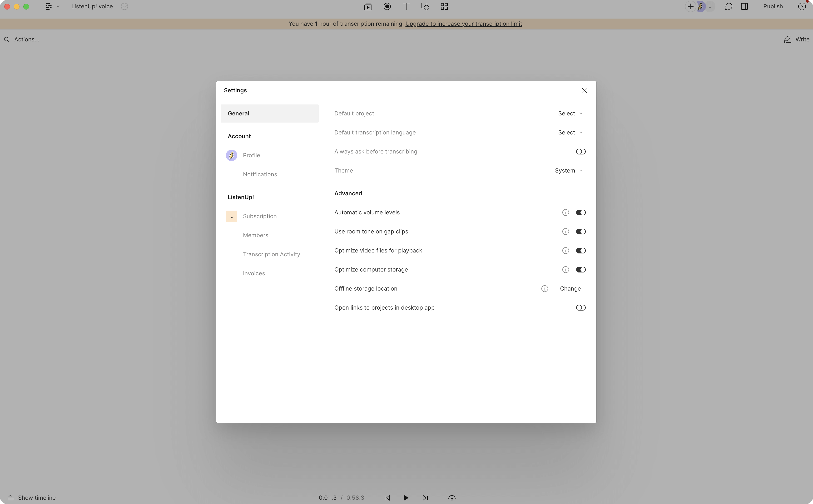The width and height of the screenshot is (813, 504).
Task: Show info for Optimize video files
Action: (565, 251)
